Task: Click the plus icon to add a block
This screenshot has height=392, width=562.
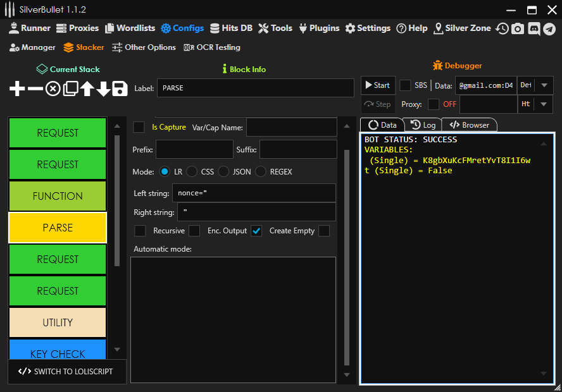Action: pyautogui.click(x=18, y=89)
